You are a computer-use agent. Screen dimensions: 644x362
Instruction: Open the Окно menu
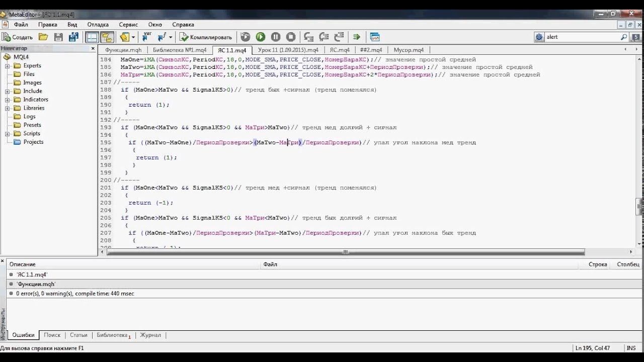tap(155, 24)
